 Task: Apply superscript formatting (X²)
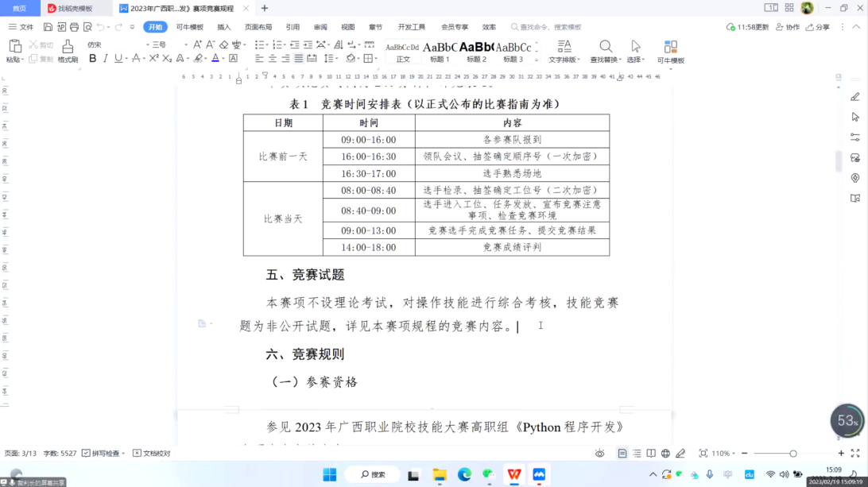tap(154, 58)
